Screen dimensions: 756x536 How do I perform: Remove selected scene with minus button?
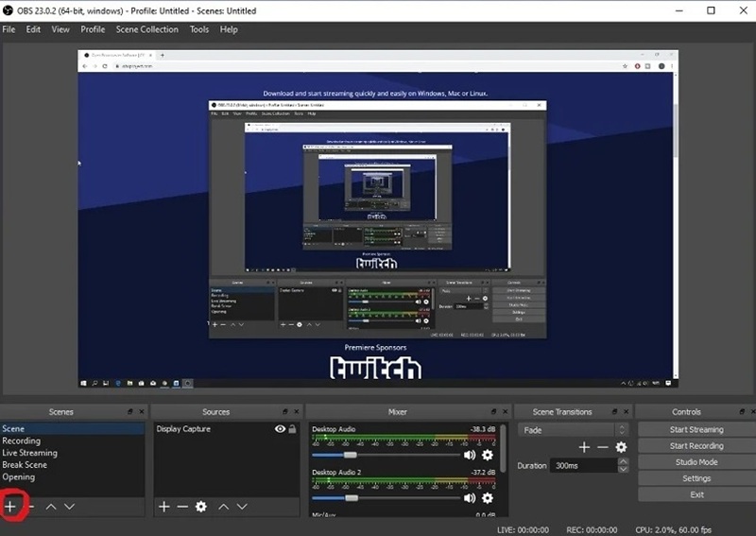32,507
